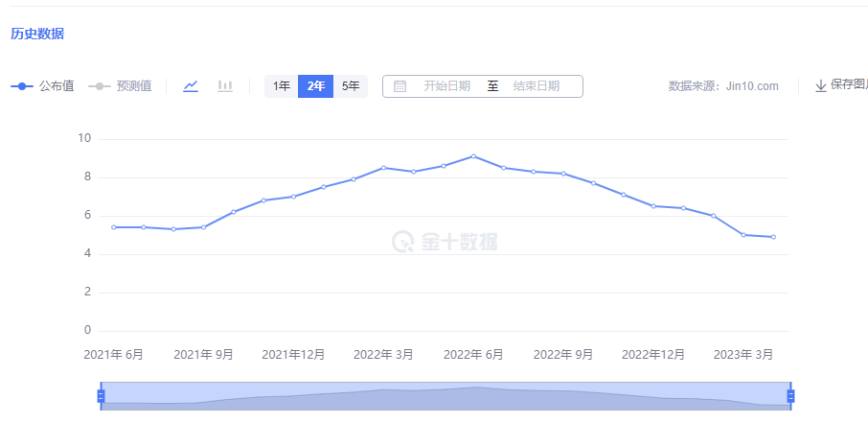
Task: Click the y-axis value 4
Action: click(87, 254)
